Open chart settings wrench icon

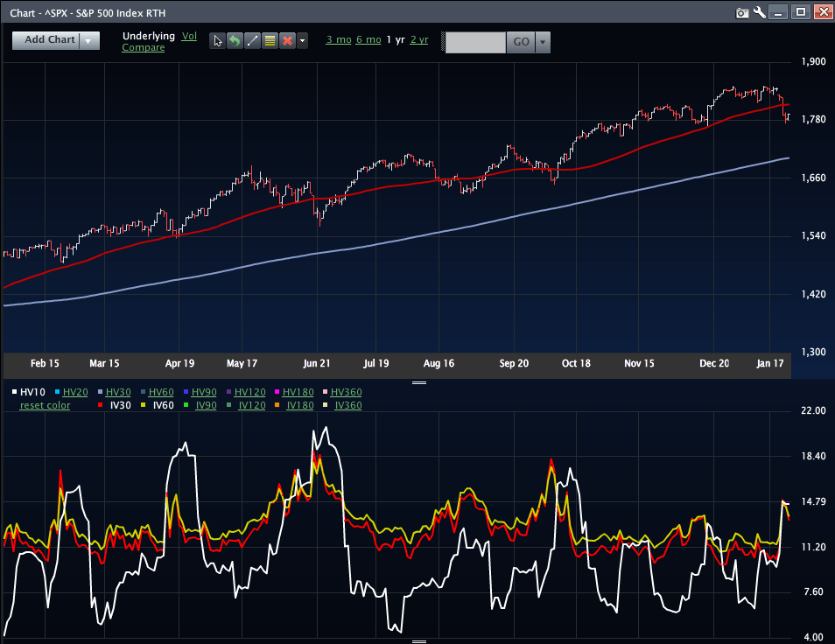tap(759, 12)
